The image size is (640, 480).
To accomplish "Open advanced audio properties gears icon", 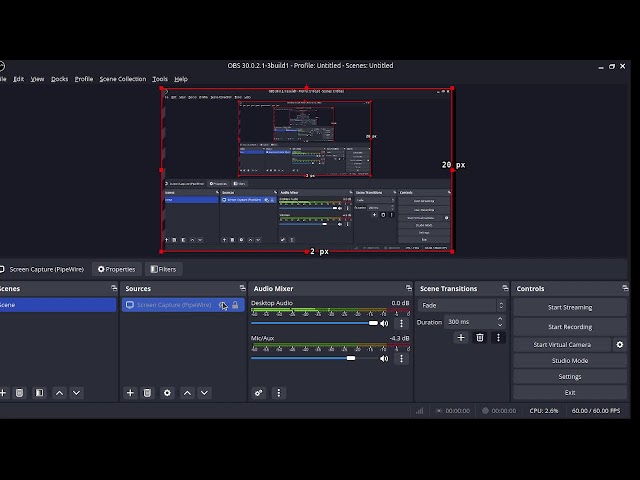I will (x=259, y=393).
